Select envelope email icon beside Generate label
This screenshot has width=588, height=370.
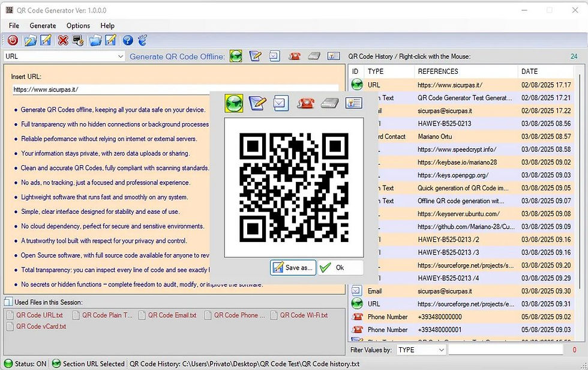(275, 56)
